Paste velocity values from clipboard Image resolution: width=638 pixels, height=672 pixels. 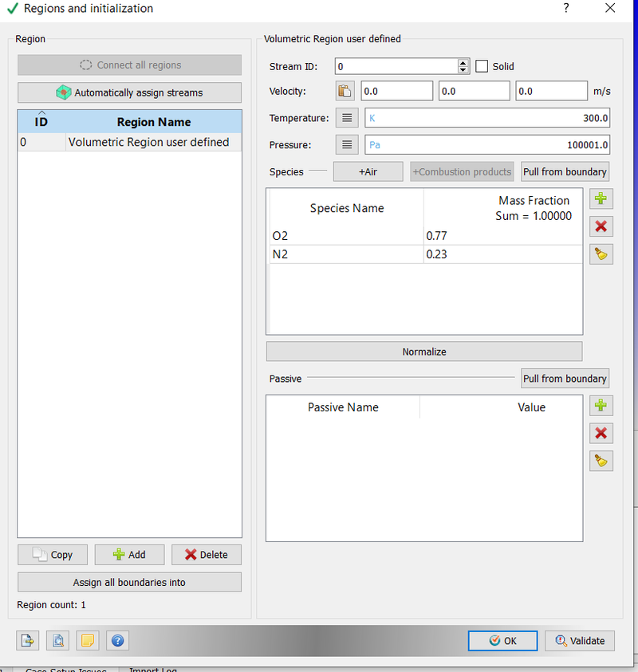(346, 90)
